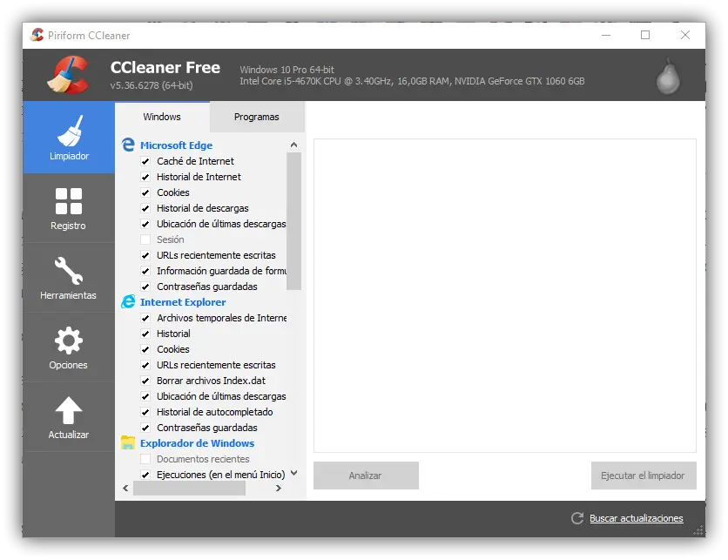
Task: Enable Documentos recientes checkbox
Action: 145,459
